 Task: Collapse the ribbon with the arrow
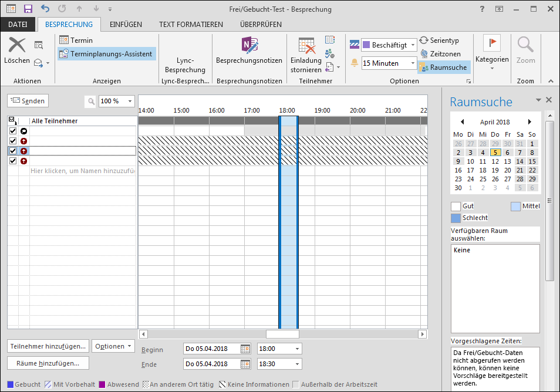coord(551,81)
